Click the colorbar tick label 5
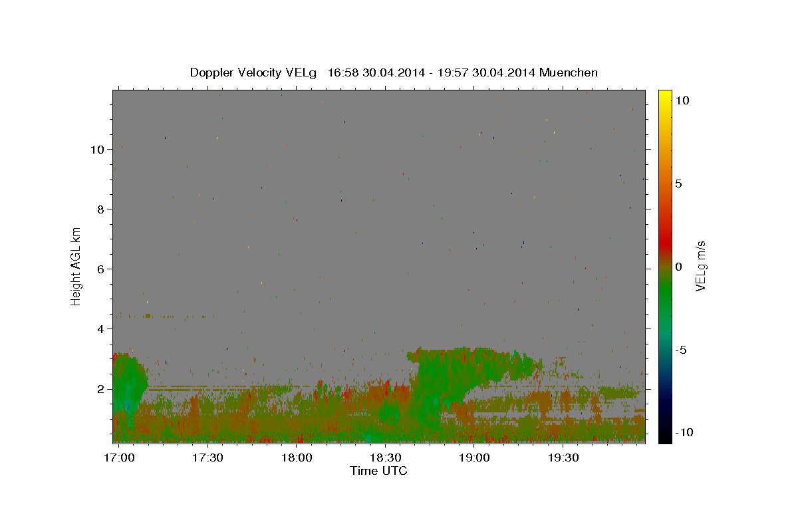Image resolution: width=798 pixels, height=532 pixels. pos(679,184)
